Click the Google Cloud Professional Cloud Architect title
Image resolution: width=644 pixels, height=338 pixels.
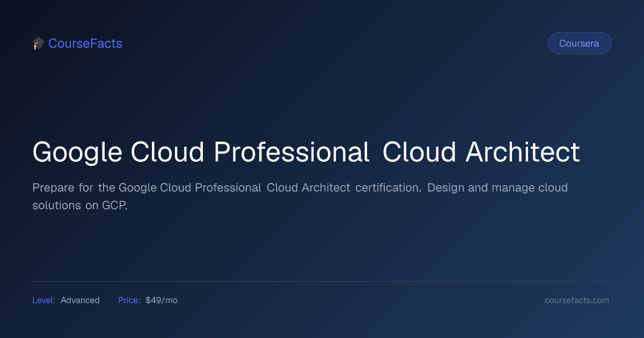306,152
